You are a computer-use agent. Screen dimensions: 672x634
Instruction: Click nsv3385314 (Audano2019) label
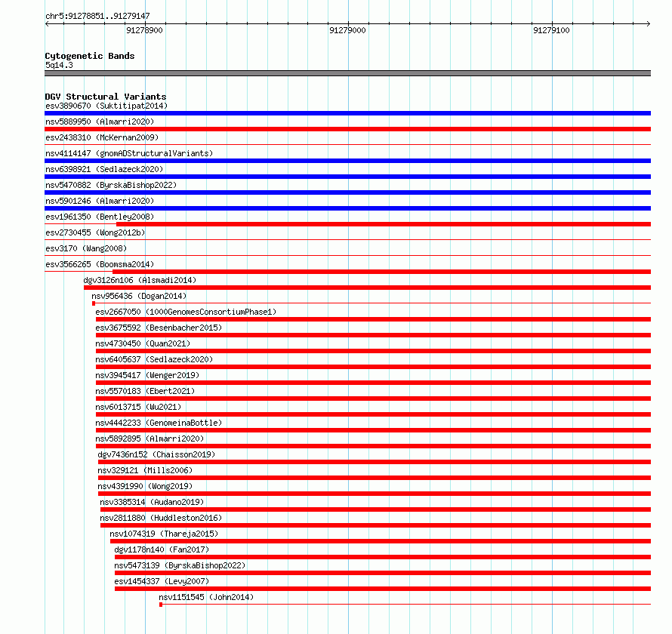(152, 502)
